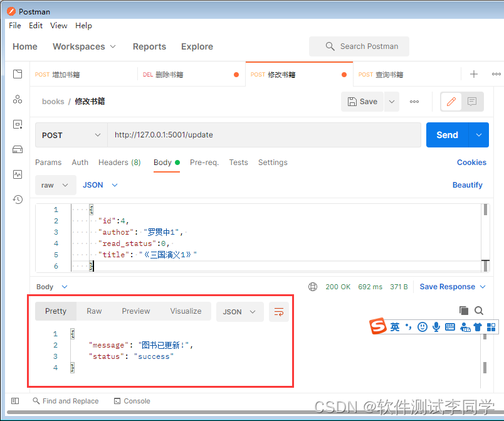Click the request URL field
Screen dimensions: 504x421
pos(264,135)
